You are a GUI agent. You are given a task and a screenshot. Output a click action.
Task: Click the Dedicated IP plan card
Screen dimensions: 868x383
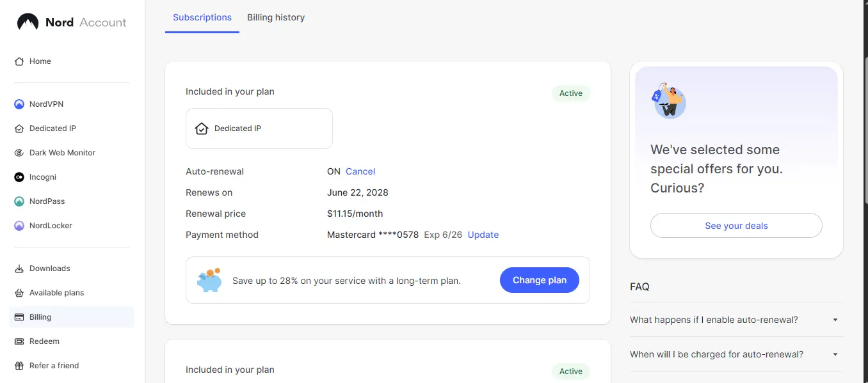pos(259,129)
